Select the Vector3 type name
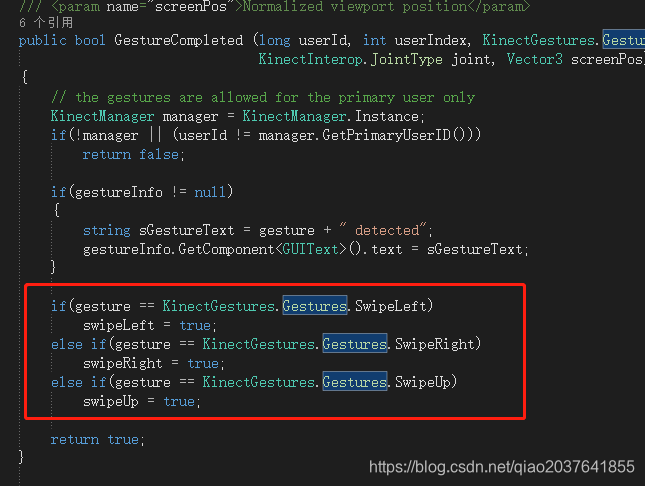Screen dimensions: 645x486 [x=534, y=60]
